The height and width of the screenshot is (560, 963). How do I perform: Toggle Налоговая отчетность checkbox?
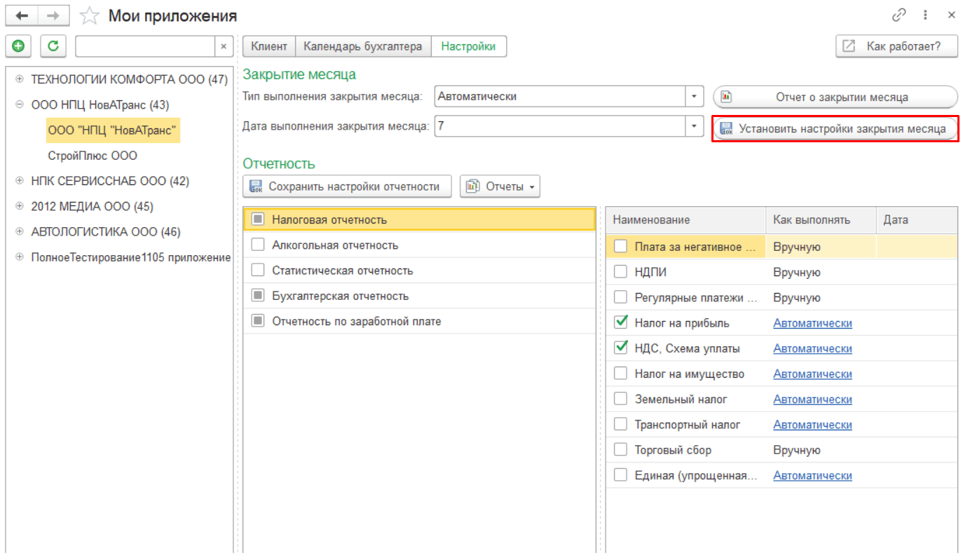(258, 219)
